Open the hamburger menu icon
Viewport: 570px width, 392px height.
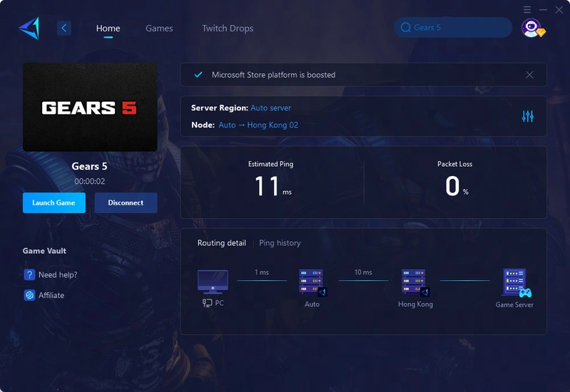[527, 9]
